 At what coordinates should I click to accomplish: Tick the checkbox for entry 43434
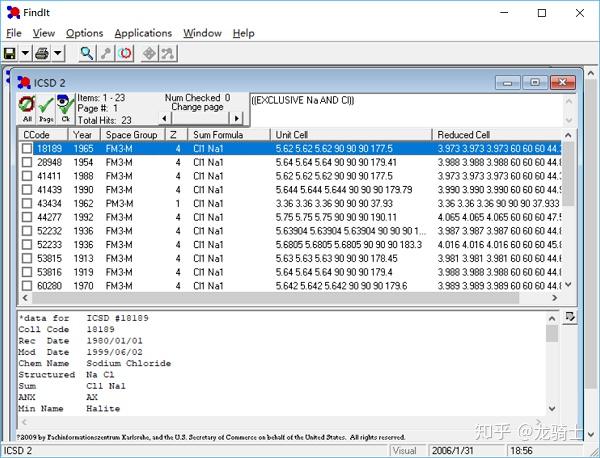tap(27, 203)
